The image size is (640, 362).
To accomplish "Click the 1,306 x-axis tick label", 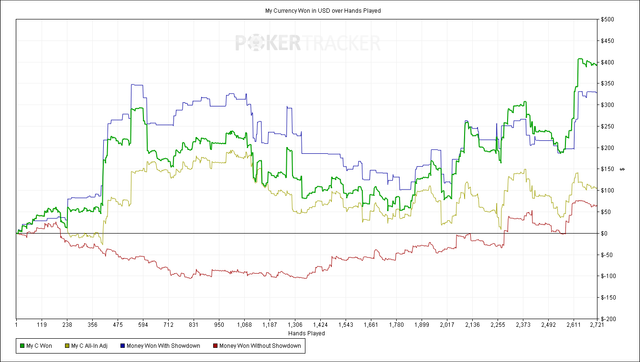I will tap(295, 325).
